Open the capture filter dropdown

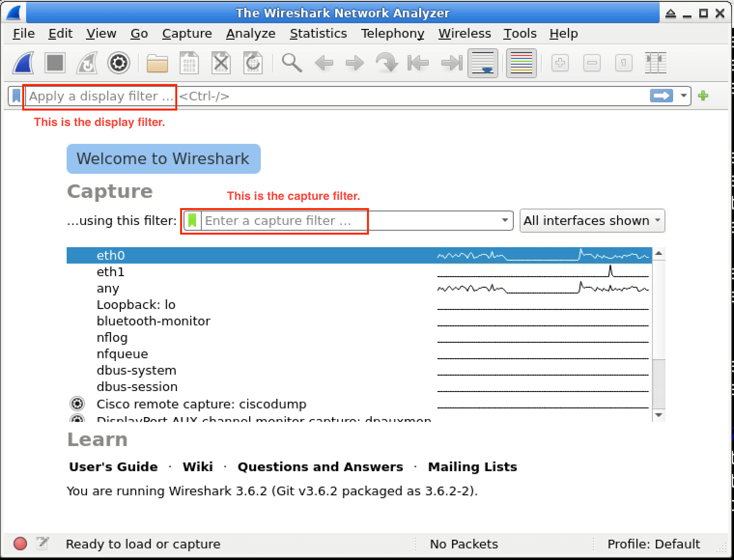point(505,220)
